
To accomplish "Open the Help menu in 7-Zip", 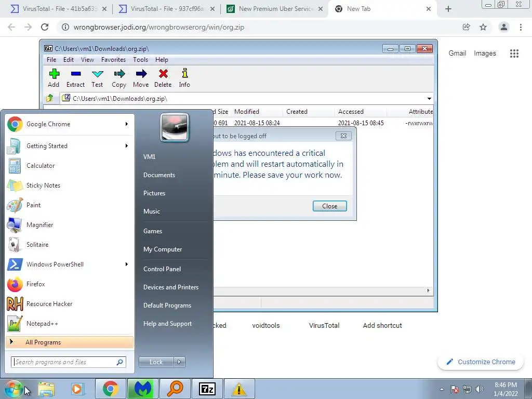I will coord(162,60).
